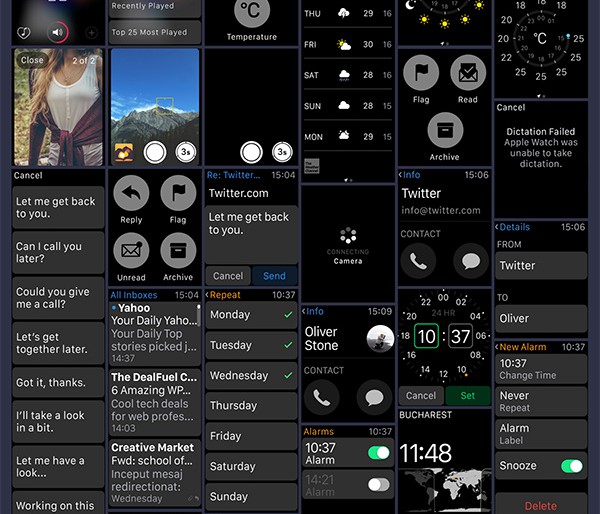
Task: Tap the heart icon beside volume
Action: point(24,33)
